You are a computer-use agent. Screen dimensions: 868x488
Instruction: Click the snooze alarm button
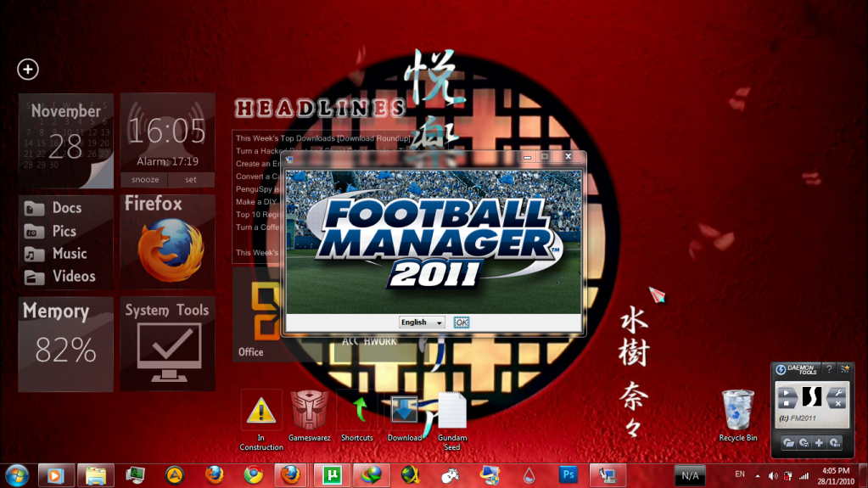point(143,179)
